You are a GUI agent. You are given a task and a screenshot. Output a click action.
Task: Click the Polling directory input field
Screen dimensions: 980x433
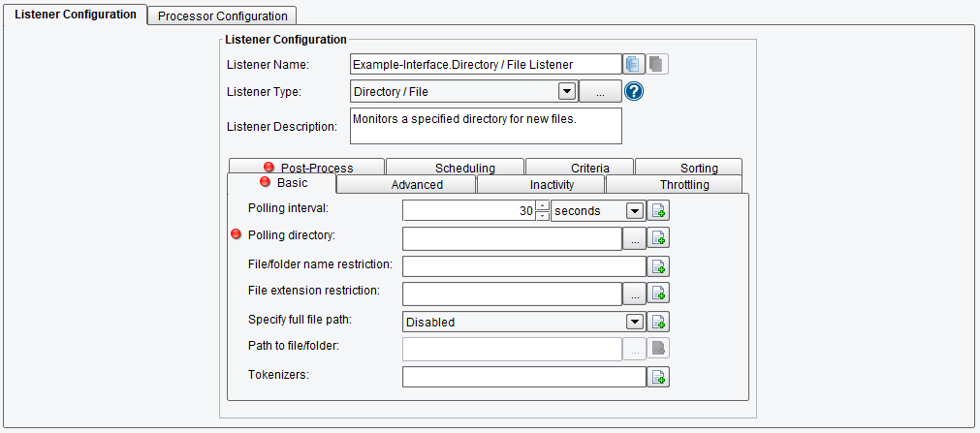tap(513, 238)
